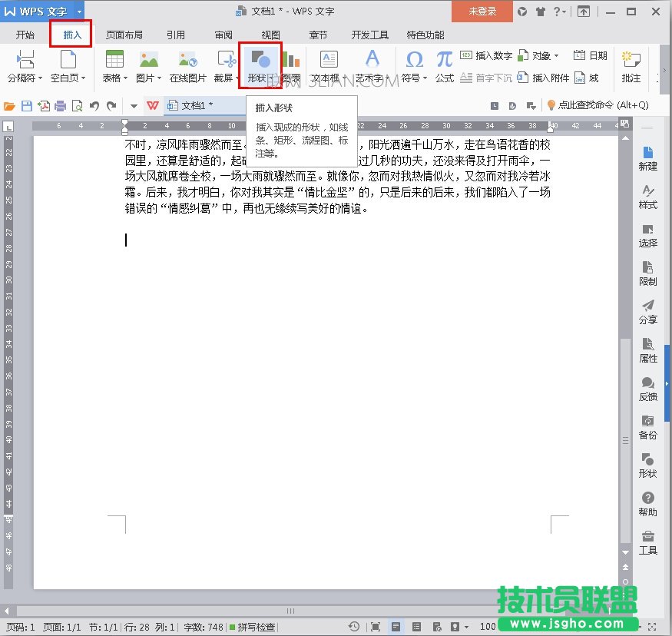Viewport: 672px width, 636px height.
Task: Click the 未登录 login button
Action: click(482, 12)
